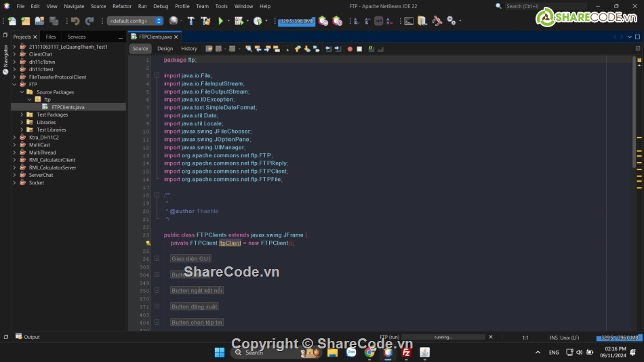This screenshot has width=644, height=362.
Task: Click the Build Project hammer icon
Action: click(x=191, y=21)
